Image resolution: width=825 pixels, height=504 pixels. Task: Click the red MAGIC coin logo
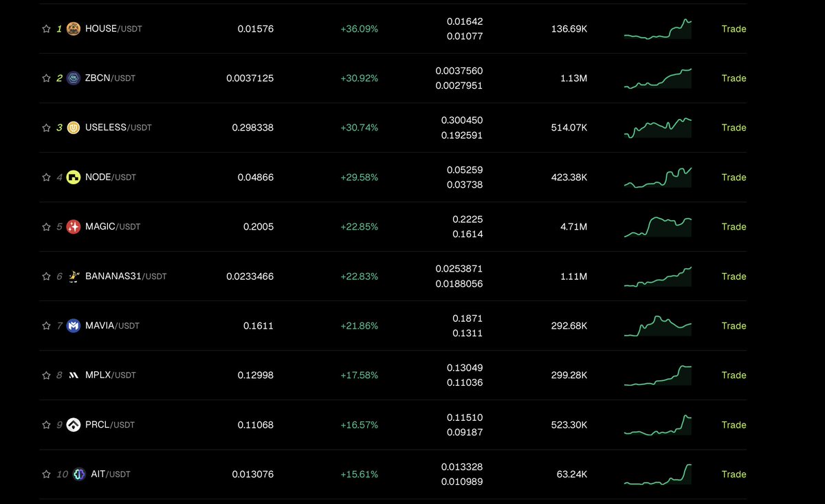point(74,227)
